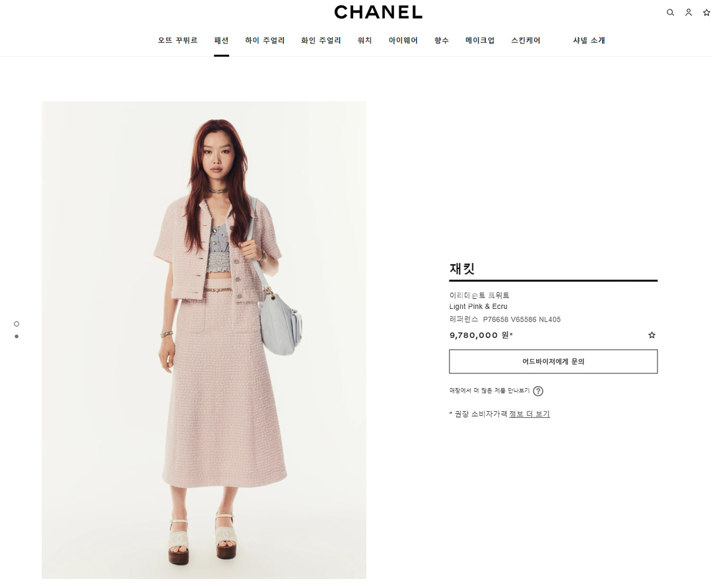Open the 오뜨 꾸뛰르 menu
The height and width of the screenshot is (588, 713).
[178, 40]
